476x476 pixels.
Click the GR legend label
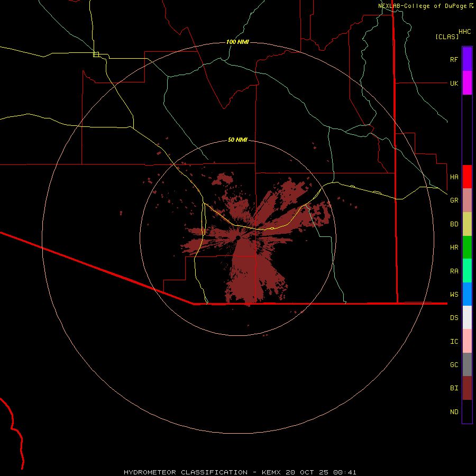coord(454,200)
